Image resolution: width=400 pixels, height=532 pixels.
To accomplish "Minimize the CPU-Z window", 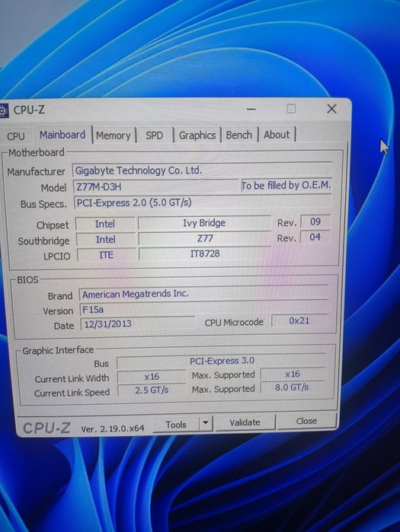I will 251,110.
